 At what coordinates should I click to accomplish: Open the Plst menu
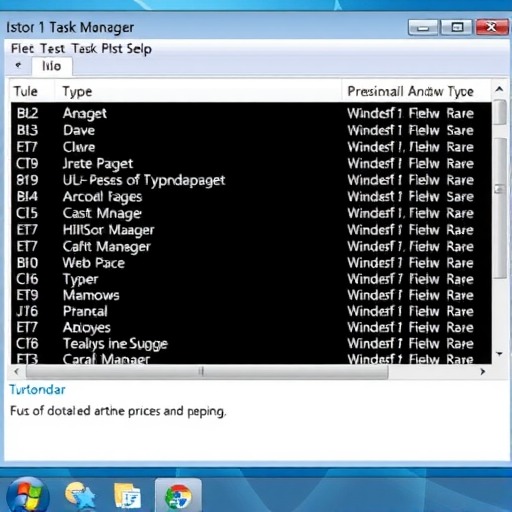112,49
